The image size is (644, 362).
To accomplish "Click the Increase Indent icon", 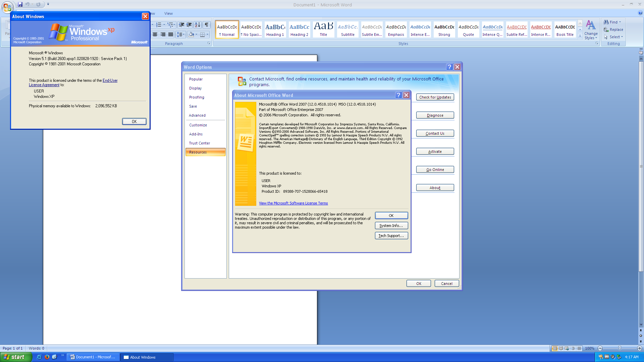I will [x=189, y=25].
